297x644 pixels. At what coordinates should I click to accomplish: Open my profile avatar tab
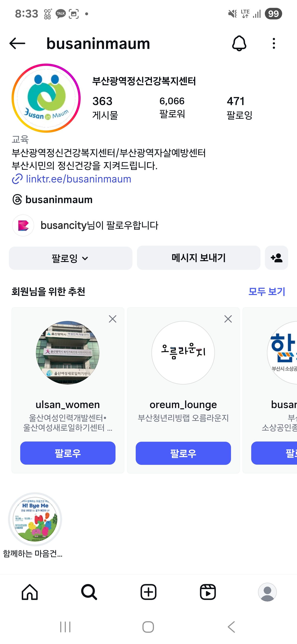[267, 592]
